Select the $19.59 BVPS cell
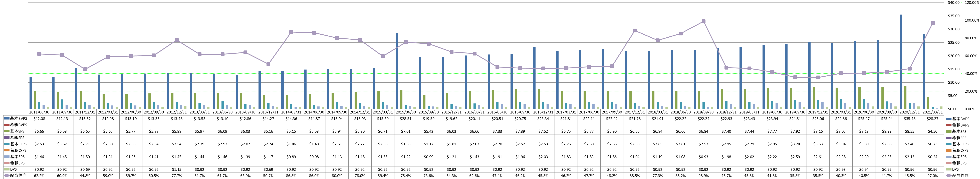980x179 pixels. [x=429, y=118]
